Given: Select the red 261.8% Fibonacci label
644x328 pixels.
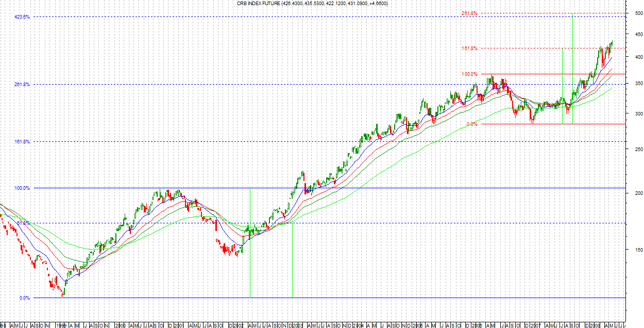Looking at the screenshot, I should [x=469, y=13].
